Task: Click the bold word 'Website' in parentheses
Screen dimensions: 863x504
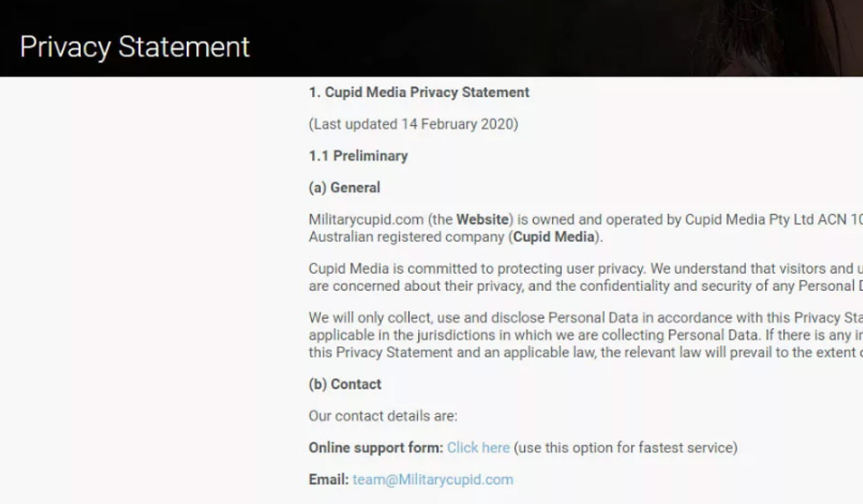Action: point(484,219)
